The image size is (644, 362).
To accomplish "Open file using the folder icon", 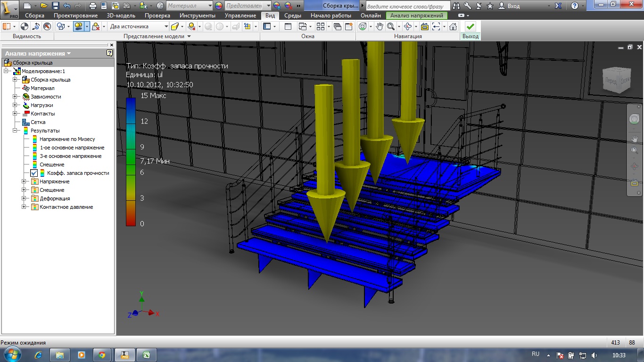I will coord(44,6).
